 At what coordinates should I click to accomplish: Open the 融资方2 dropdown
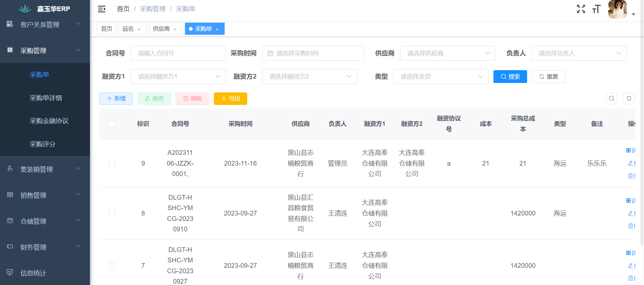310,77
